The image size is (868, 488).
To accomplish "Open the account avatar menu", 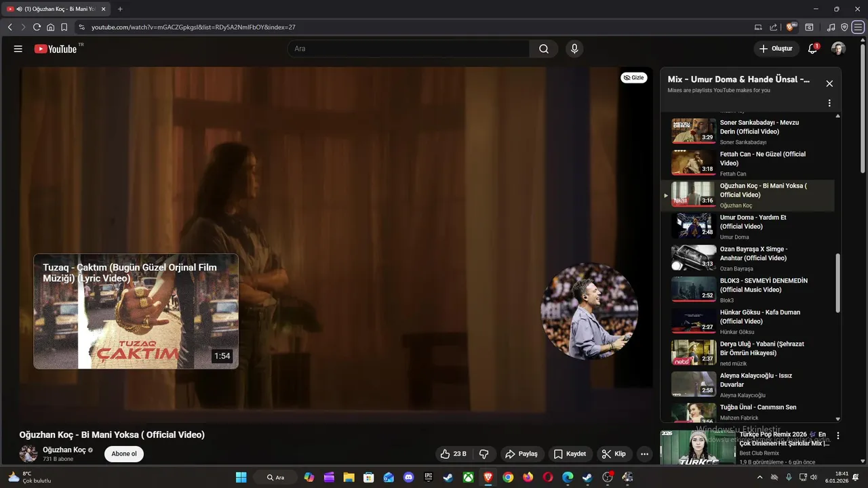I will click(x=838, y=49).
